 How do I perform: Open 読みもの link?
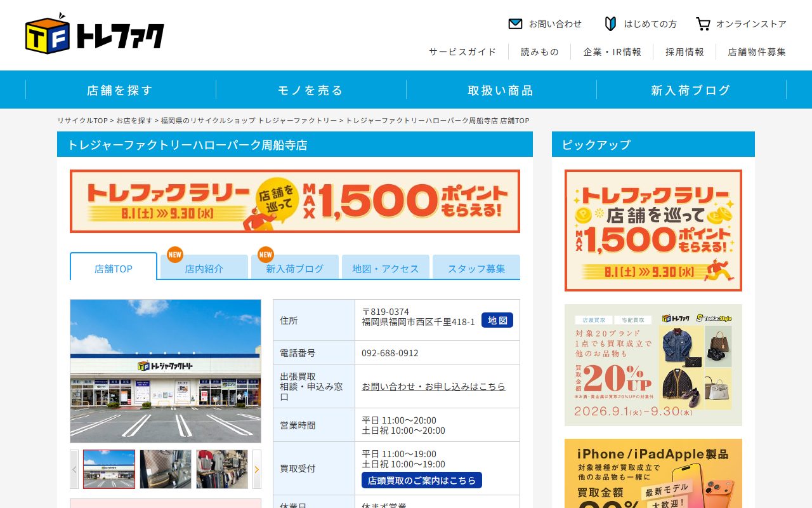(x=540, y=52)
